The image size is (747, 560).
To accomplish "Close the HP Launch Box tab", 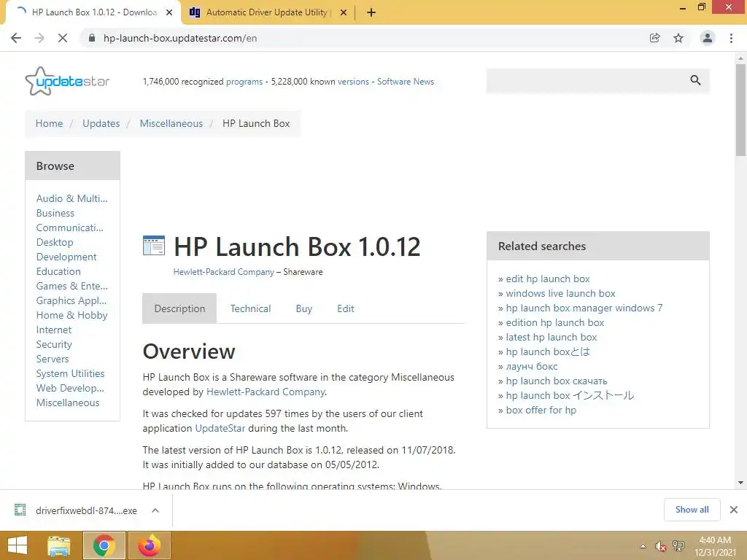I will coord(169,13).
